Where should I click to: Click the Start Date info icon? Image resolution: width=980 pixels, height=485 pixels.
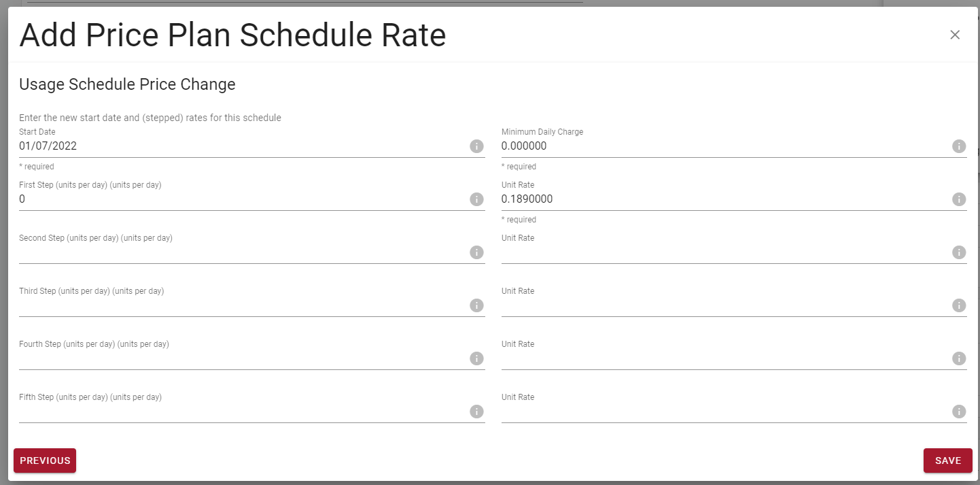click(x=476, y=146)
